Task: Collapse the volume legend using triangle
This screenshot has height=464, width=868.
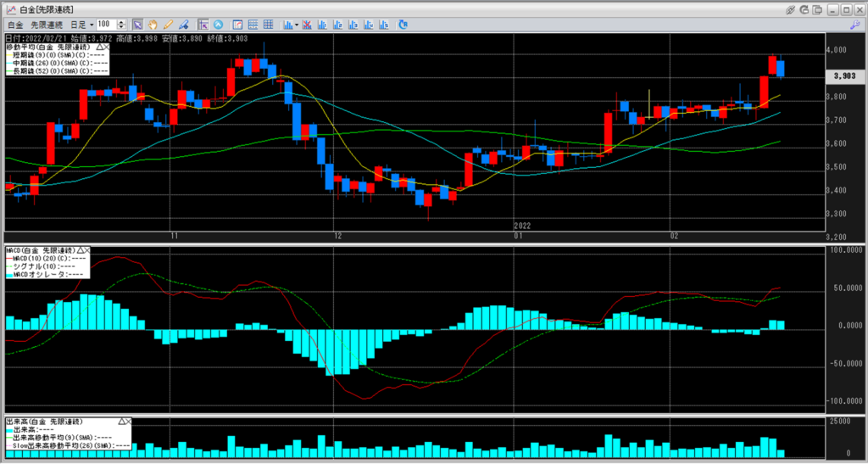Action: coord(121,421)
